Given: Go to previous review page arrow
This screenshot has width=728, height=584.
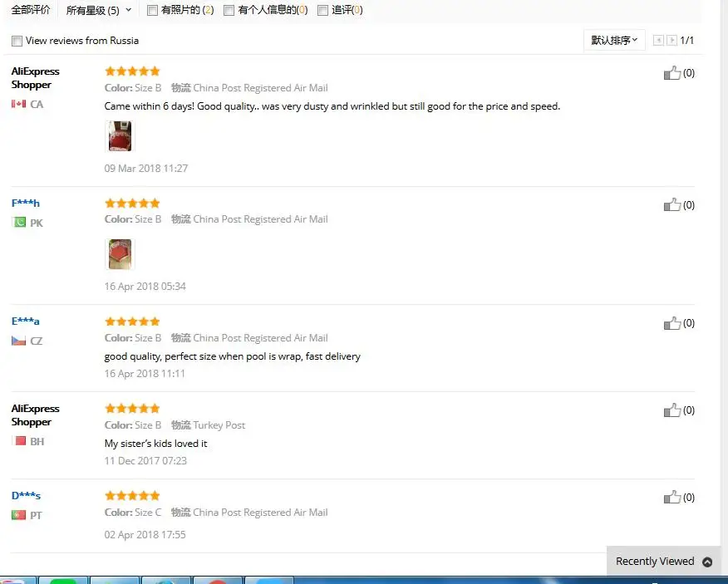Looking at the screenshot, I should click(658, 41).
